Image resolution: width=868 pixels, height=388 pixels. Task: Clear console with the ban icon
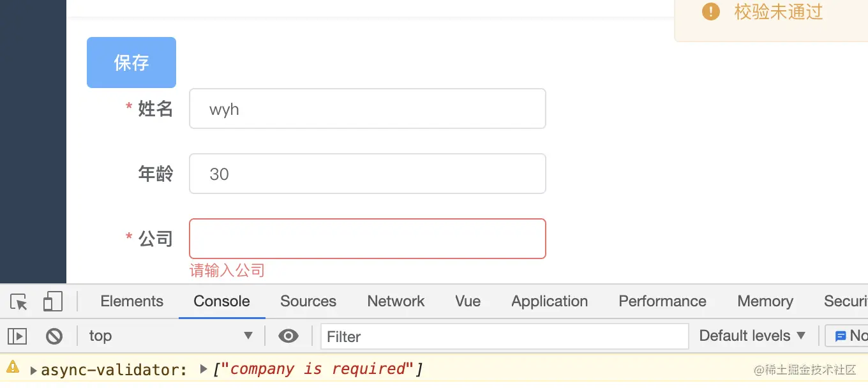[54, 336]
